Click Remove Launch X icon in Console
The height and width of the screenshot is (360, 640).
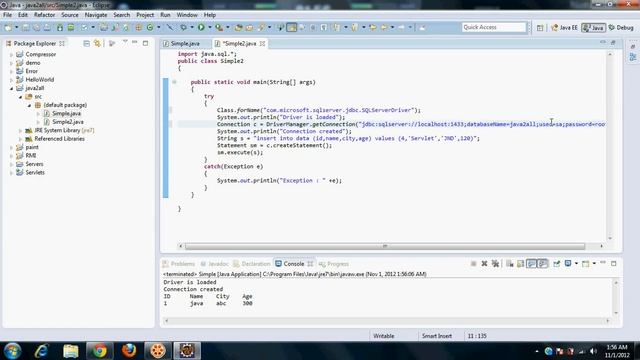click(x=484, y=264)
